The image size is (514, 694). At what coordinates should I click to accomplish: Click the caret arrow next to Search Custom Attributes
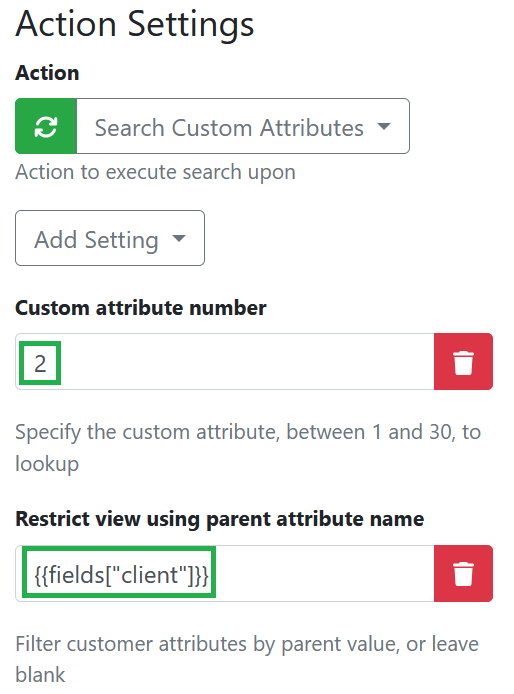(384, 127)
